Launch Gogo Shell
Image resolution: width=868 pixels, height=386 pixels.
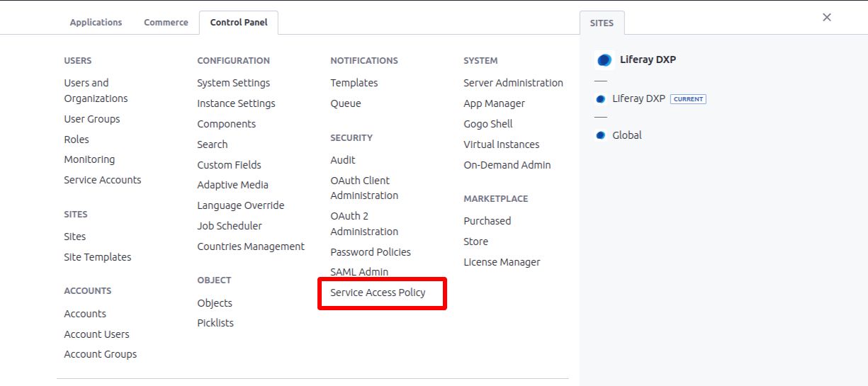click(488, 124)
